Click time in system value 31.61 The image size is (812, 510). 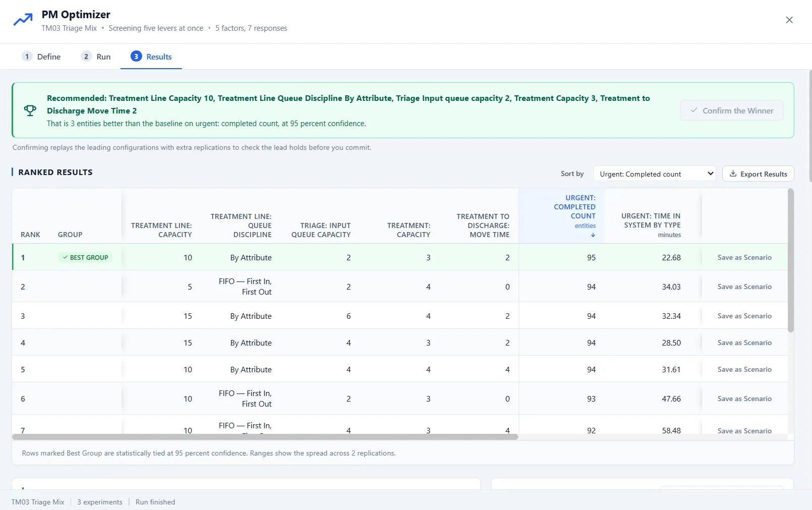tap(671, 369)
